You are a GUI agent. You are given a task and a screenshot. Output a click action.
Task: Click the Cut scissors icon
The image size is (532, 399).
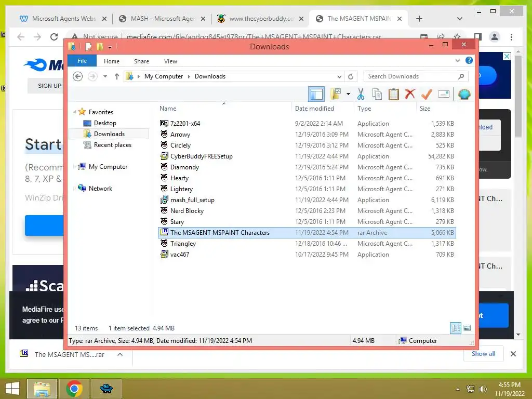tap(361, 94)
